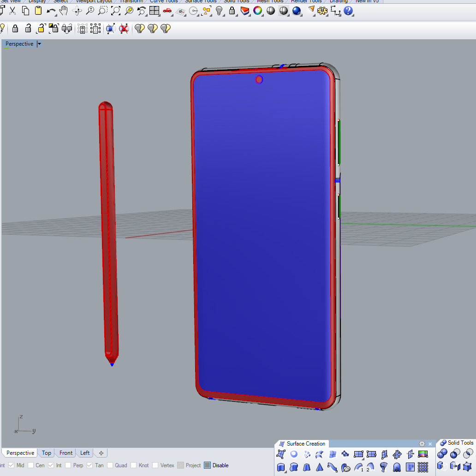The width and height of the screenshot is (476, 476).
Task: Add a new viewport tab with the plus
Action: pyautogui.click(x=101, y=453)
